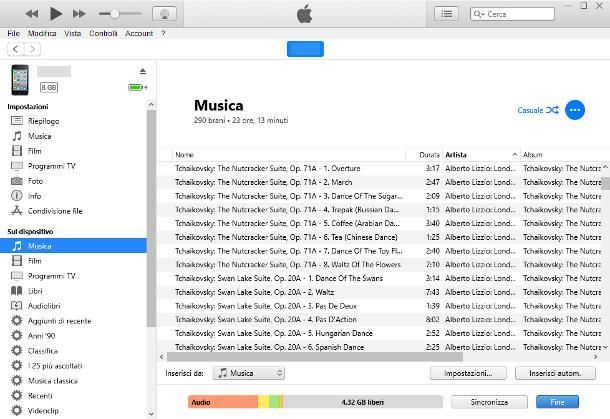Click sidebar scrollbar down arrow

point(151,414)
